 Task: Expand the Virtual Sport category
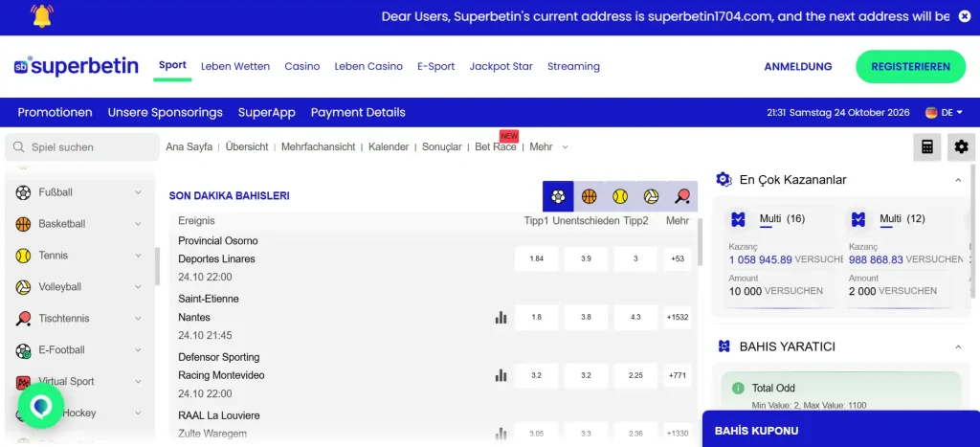tap(138, 381)
